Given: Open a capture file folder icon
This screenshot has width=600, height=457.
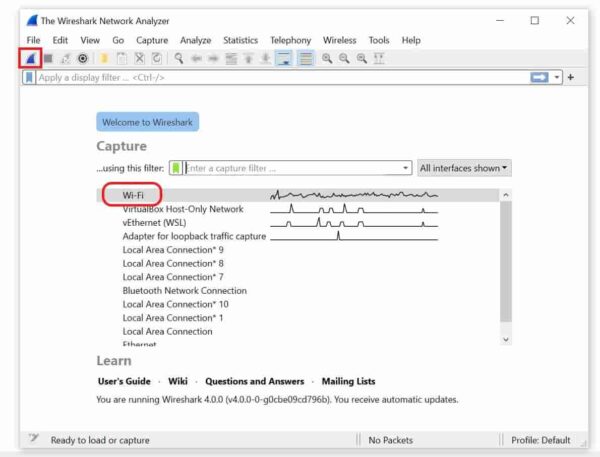Looking at the screenshot, I should click(104, 59).
